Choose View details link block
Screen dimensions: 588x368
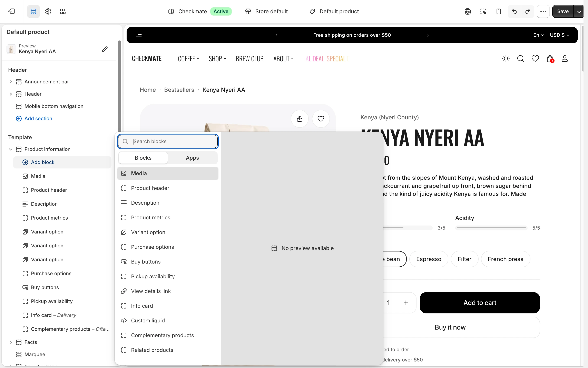coord(168,291)
